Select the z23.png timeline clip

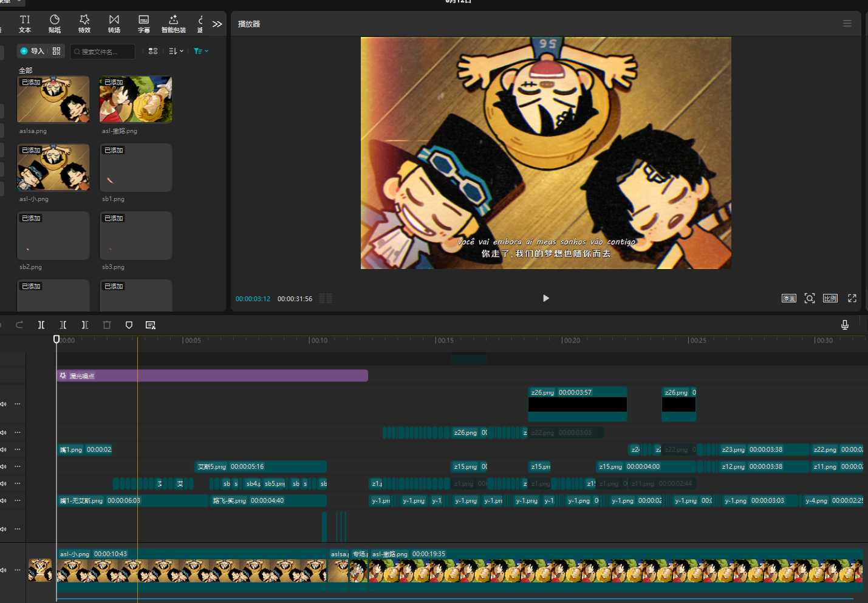(x=765, y=449)
